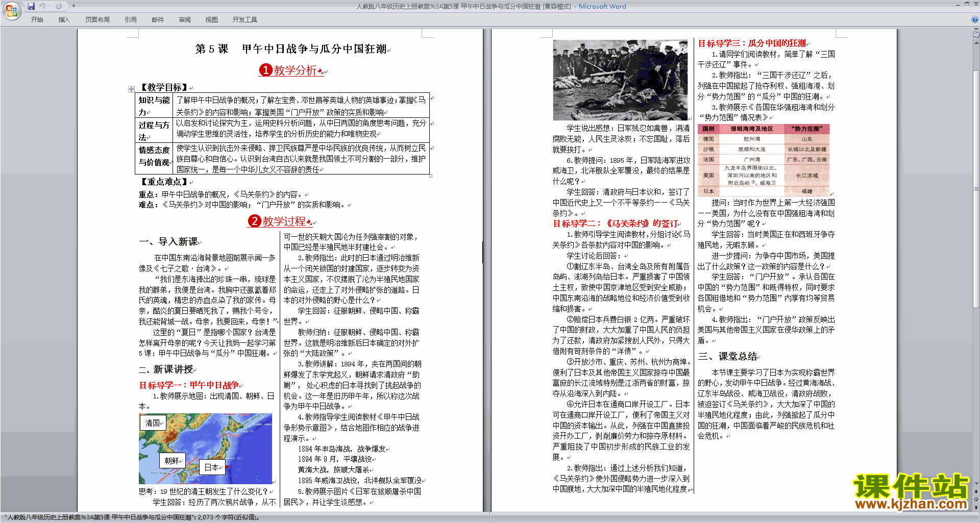Click the 二、新课讲授 heading
The height and width of the screenshot is (523, 980).
click(166, 369)
